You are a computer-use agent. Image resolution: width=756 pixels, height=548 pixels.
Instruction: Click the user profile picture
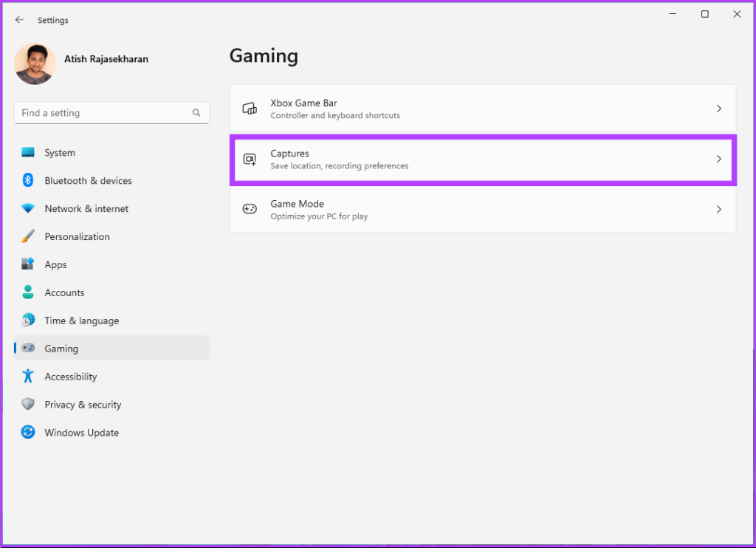pos(35,64)
